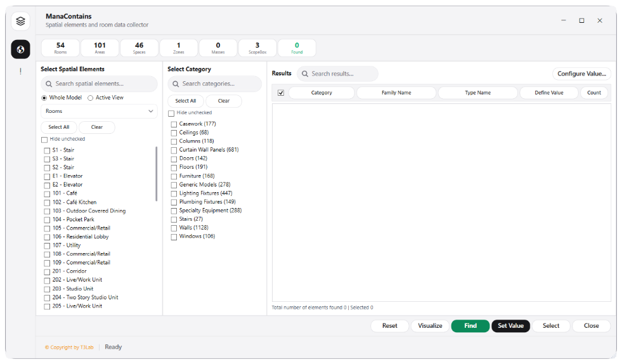Open the globe icon sidebar button
The height and width of the screenshot is (364, 622).
pyautogui.click(x=21, y=49)
